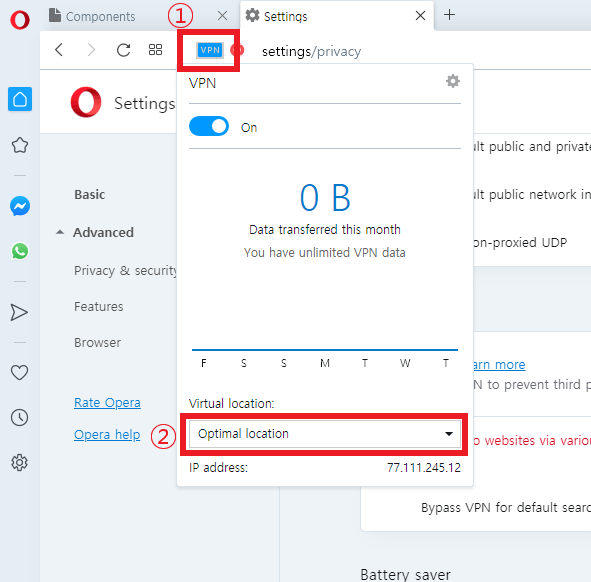Open the Opera main menu logo
Image resolution: width=591 pixels, height=582 pixels.
point(20,20)
